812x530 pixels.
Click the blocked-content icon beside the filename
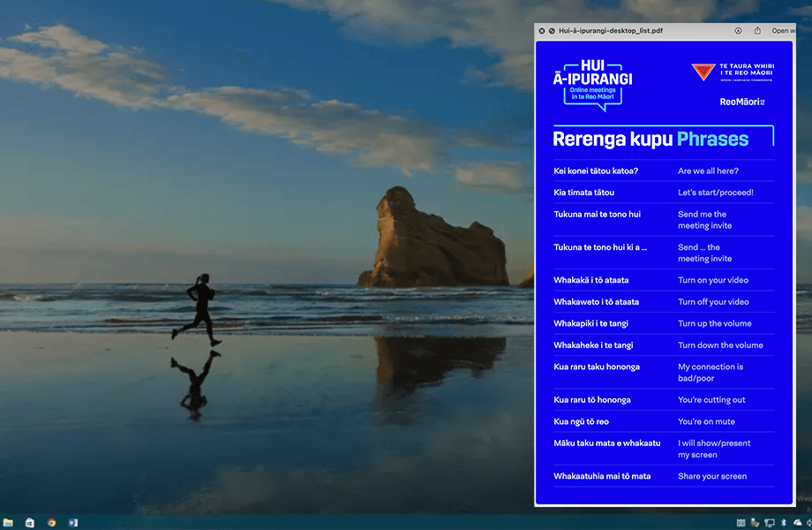(x=551, y=30)
